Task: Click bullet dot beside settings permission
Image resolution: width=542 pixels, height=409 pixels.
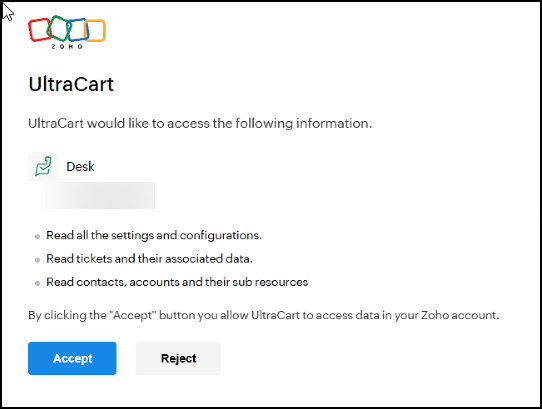Action: pyautogui.click(x=37, y=236)
